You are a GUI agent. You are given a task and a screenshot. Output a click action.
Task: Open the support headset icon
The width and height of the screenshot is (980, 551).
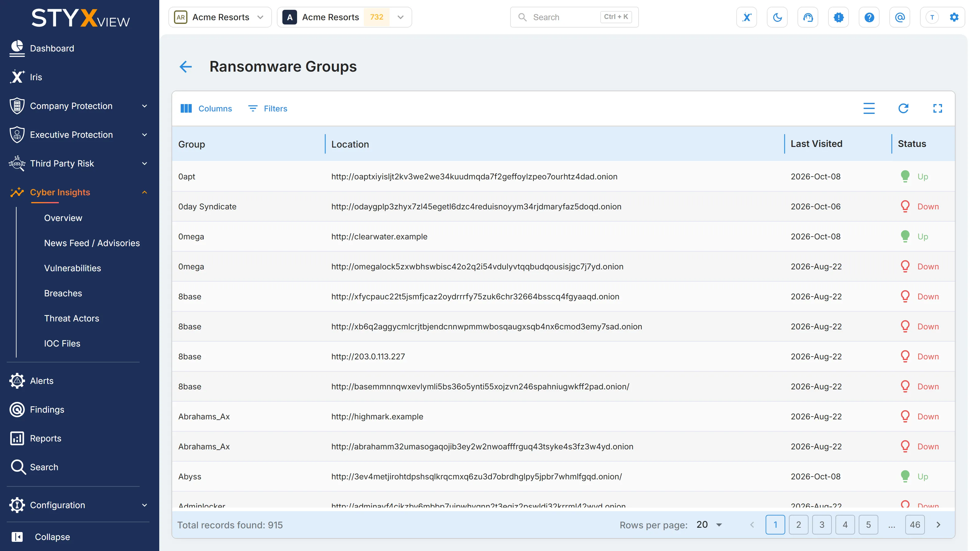tap(808, 17)
